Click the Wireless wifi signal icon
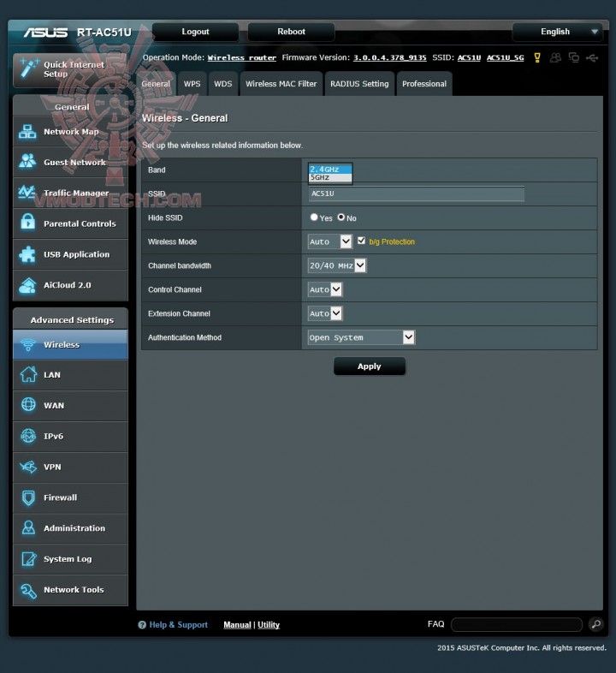 click(x=28, y=345)
